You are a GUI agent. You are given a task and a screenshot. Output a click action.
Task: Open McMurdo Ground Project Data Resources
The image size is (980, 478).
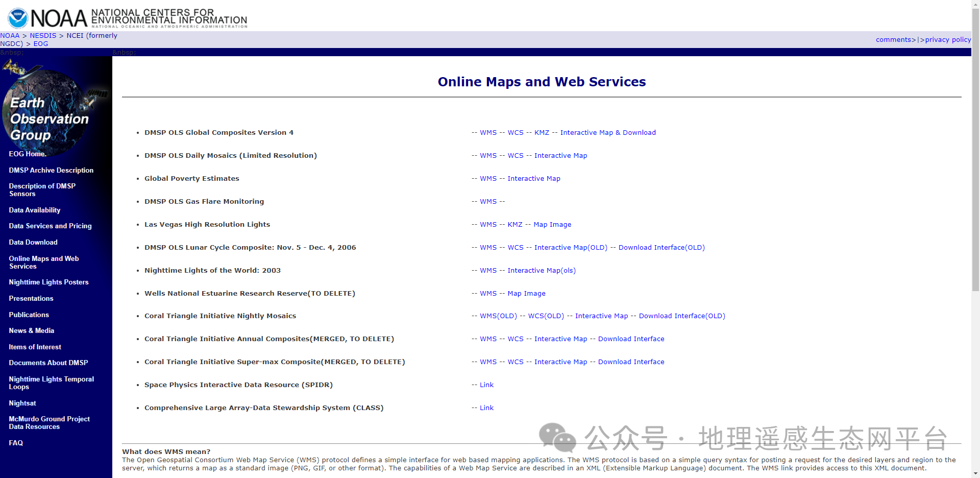[x=49, y=423]
